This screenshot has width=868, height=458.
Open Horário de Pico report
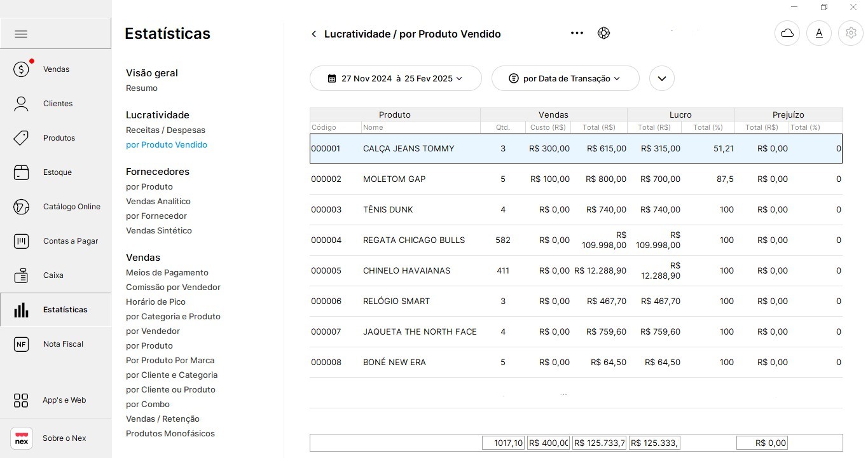(x=156, y=302)
